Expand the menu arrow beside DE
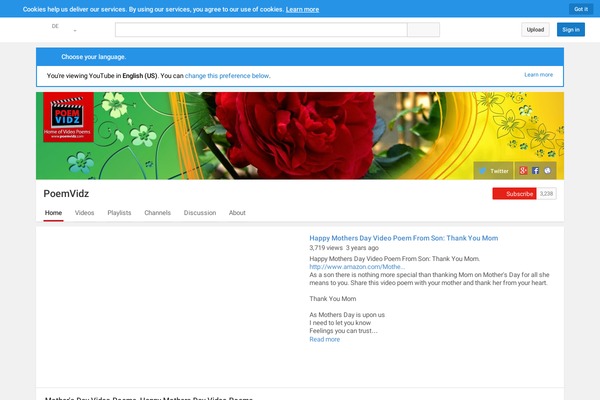This screenshot has width=600, height=400. pyautogui.click(x=75, y=31)
